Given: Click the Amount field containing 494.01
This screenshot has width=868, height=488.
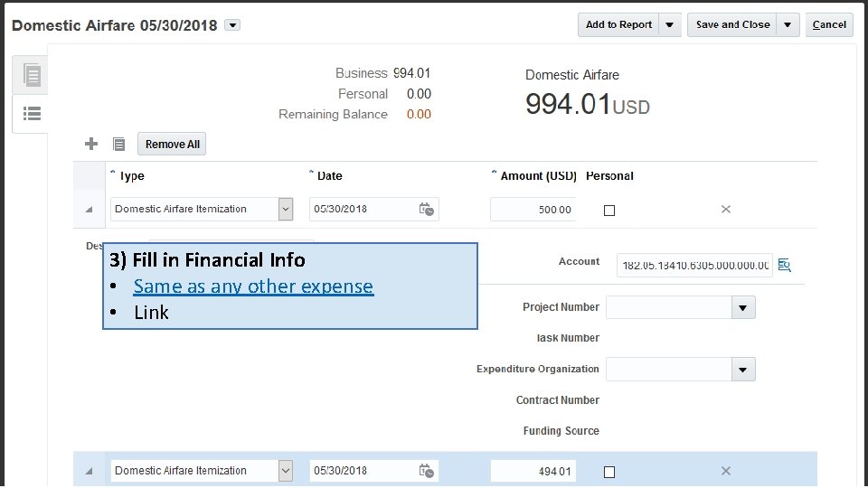Looking at the screenshot, I should coord(533,472).
